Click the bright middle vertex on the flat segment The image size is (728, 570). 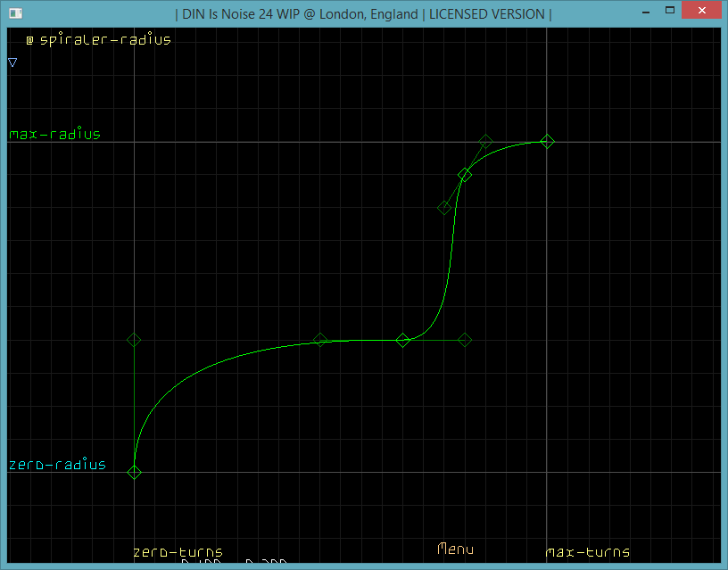402,340
